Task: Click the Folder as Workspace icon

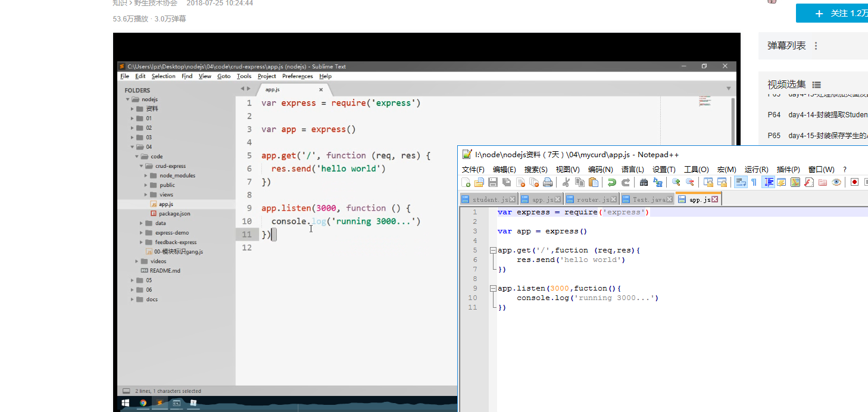Action: [822, 182]
